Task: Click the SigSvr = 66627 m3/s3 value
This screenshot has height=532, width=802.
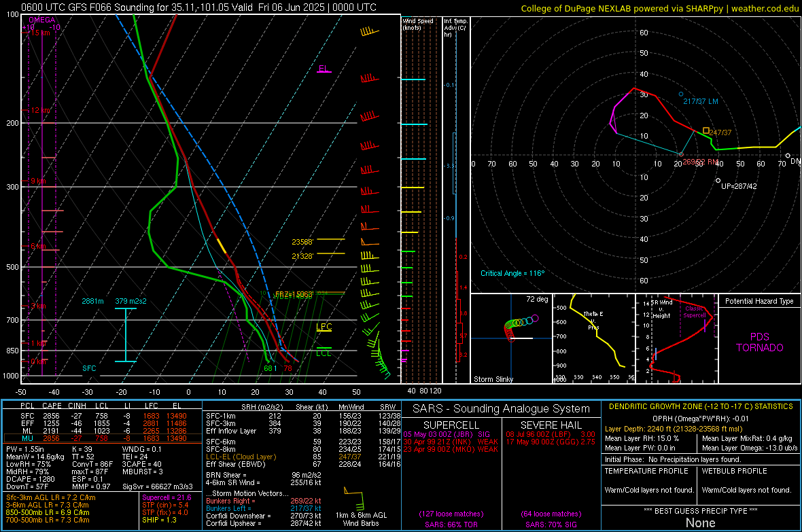Action: [158, 486]
